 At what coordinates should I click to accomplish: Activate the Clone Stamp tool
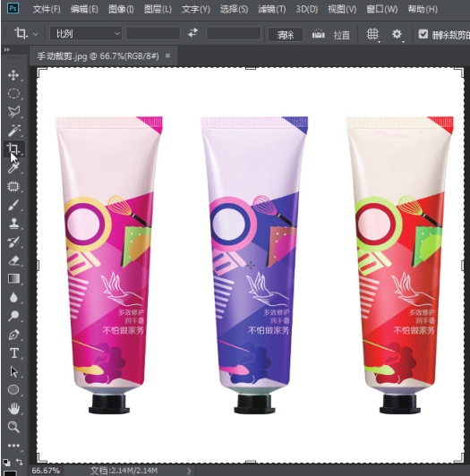[13, 224]
